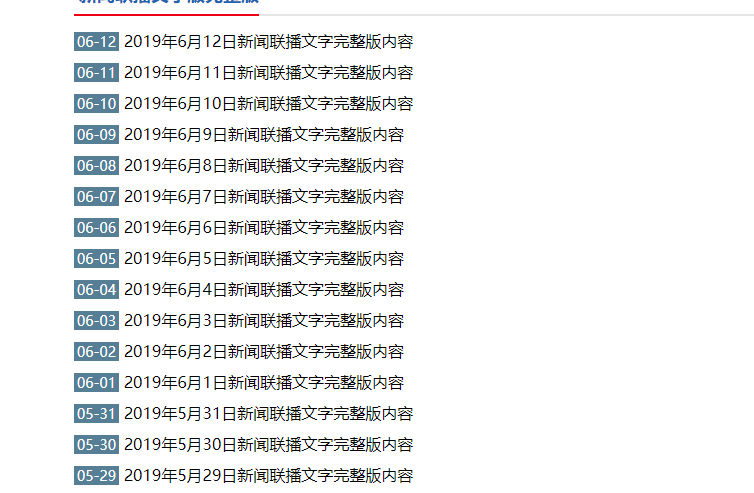The image size is (754, 493).
Task: Click the 2019年6月6日 transcript link
Action: pyautogui.click(x=264, y=228)
